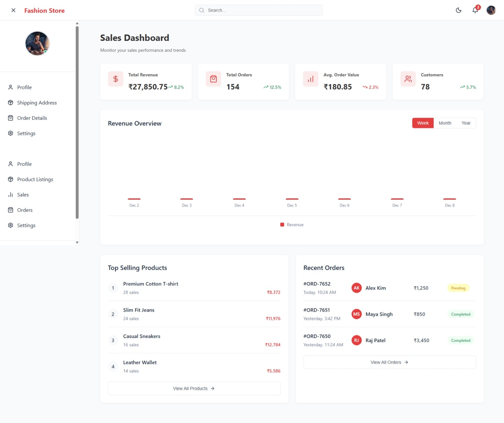The image size is (504, 423).
Task: Click the Pending status badge
Action: click(x=458, y=288)
